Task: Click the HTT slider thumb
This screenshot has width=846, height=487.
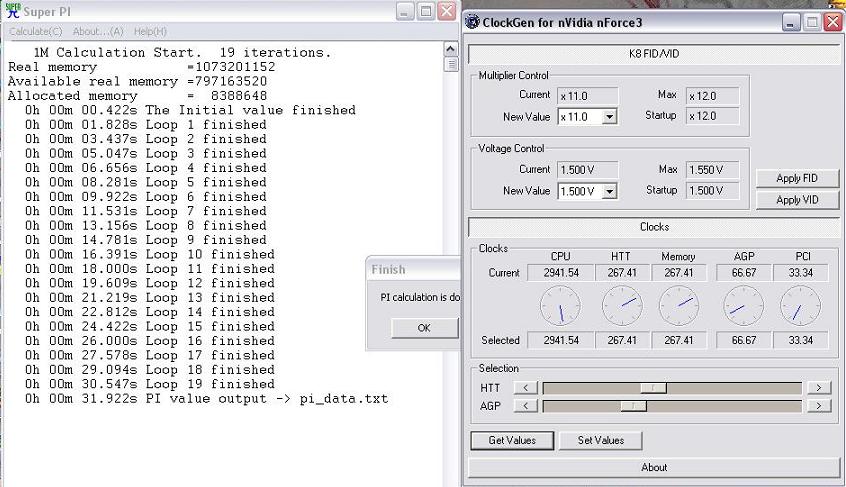Action: tap(653, 388)
